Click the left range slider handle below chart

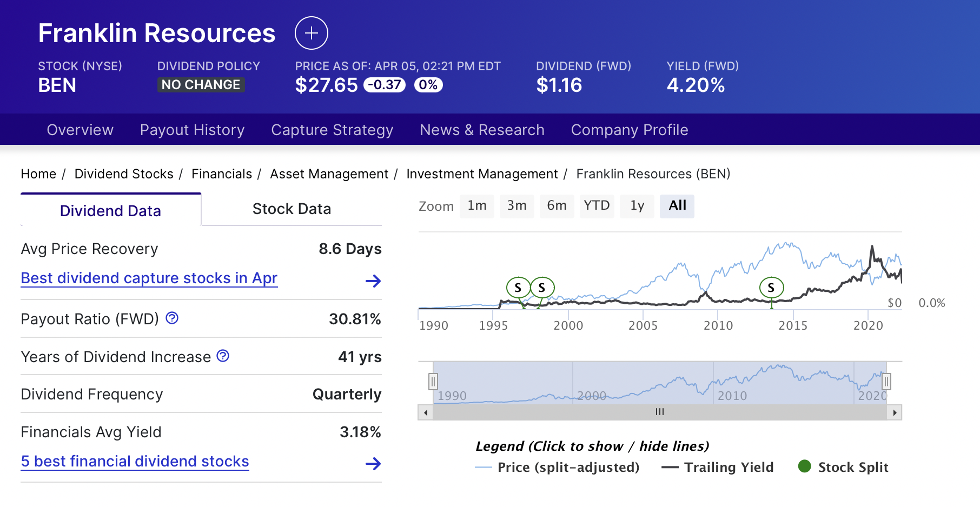433,381
